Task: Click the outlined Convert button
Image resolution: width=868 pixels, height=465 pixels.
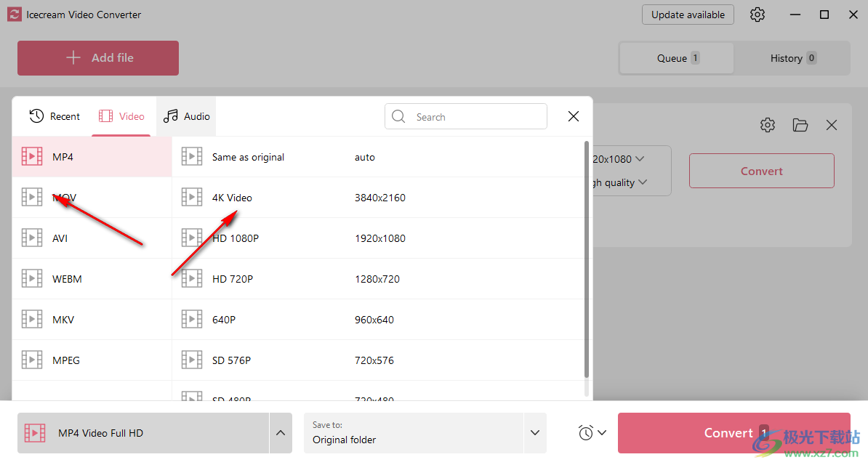Action: click(x=761, y=171)
